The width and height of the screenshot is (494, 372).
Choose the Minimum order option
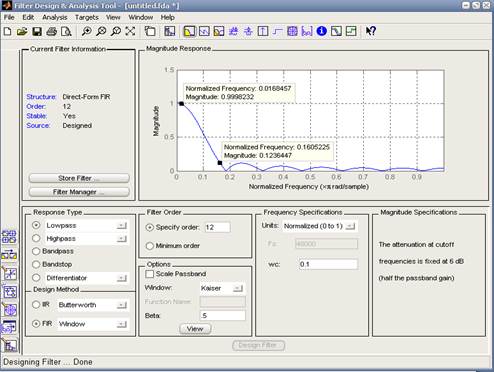click(x=150, y=246)
